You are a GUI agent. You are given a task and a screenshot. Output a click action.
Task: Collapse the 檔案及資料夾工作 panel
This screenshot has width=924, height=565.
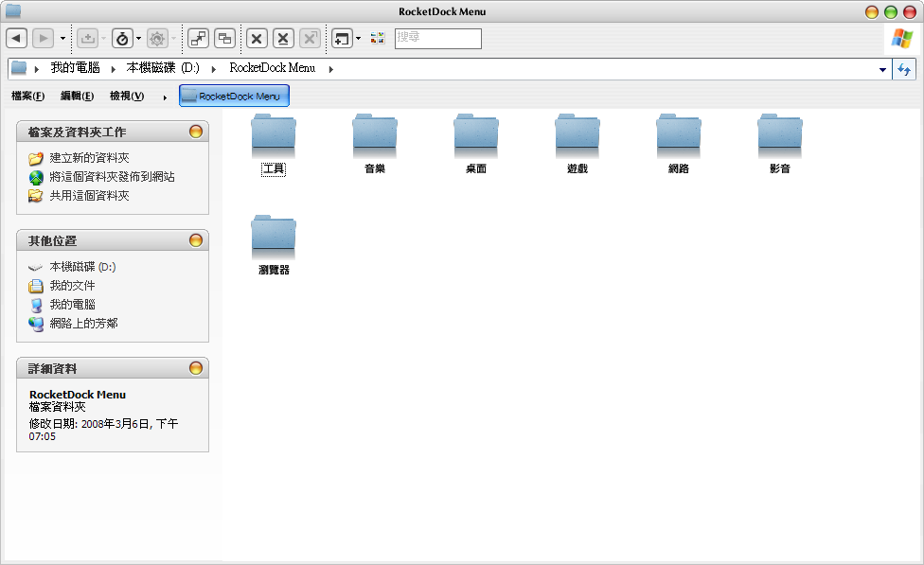coord(196,132)
